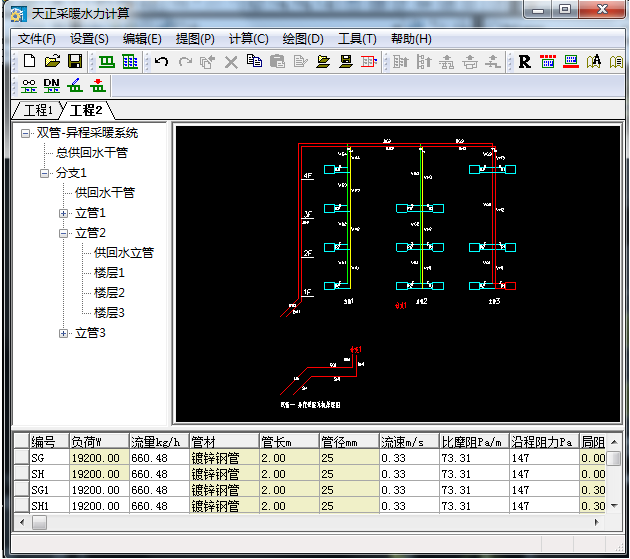
Task: Click the greyed Paste clipboard icon
Action: coord(277,61)
